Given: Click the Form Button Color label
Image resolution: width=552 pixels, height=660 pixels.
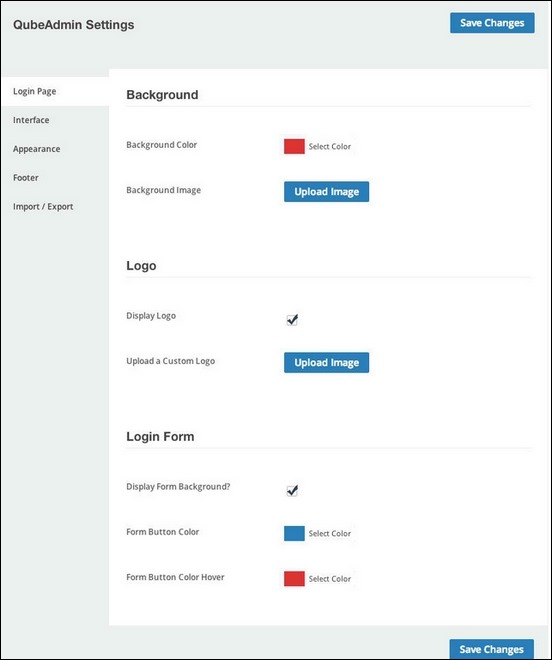Looking at the screenshot, I should (163, 532).
